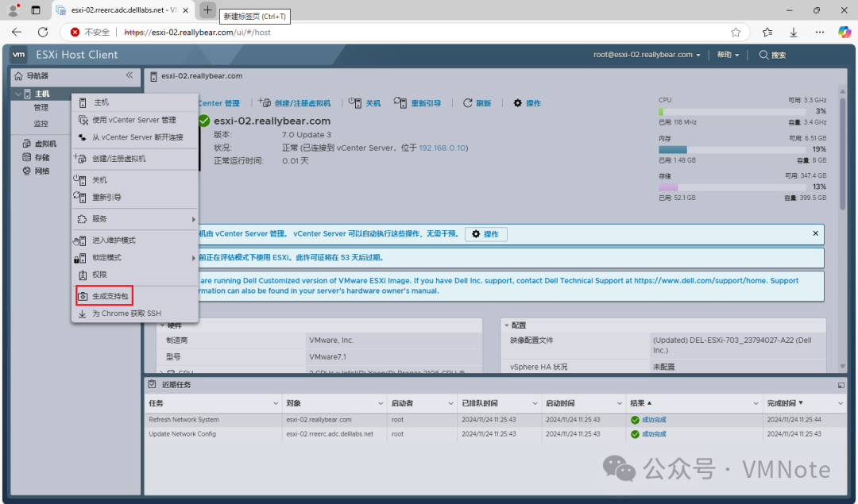The width and height of the screenshot is (858, 504).
Task: Click the vm logo icon
Action: pos(18,54)
